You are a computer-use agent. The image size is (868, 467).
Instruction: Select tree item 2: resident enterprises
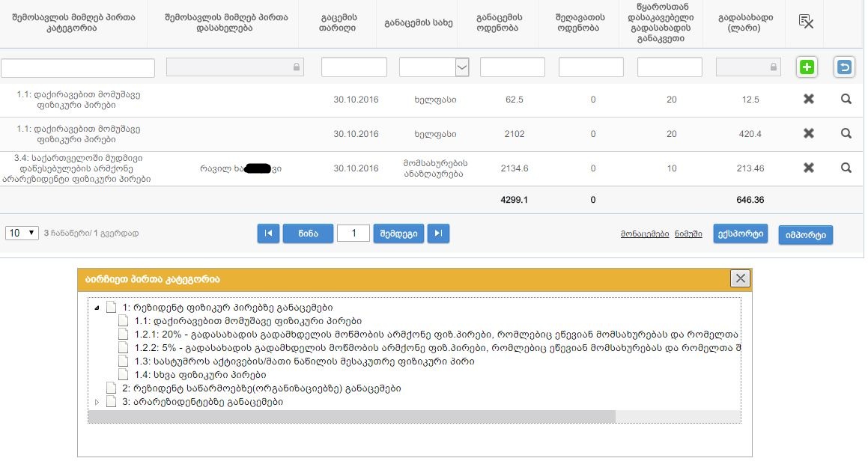[x=261, y=388]
